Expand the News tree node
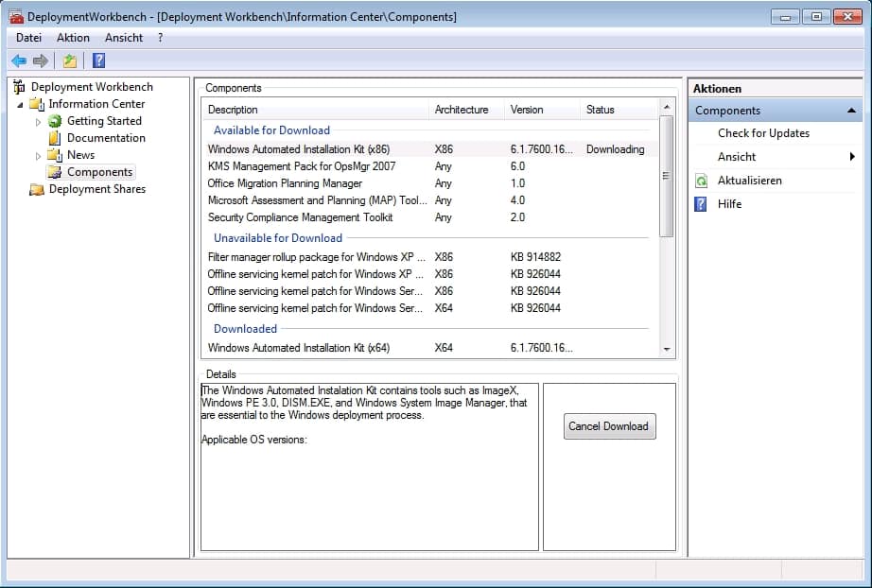The image size is (872, 588). coord(38,156)
